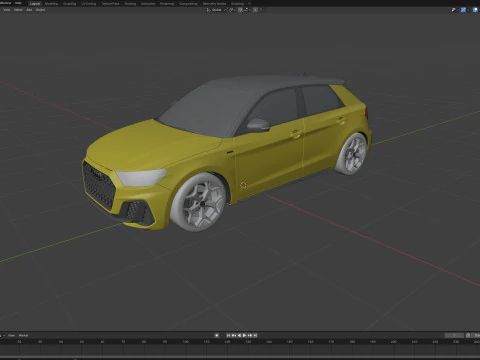Switch to the Rendering workspace tab

pyautogui.click(x=167, y=4)
